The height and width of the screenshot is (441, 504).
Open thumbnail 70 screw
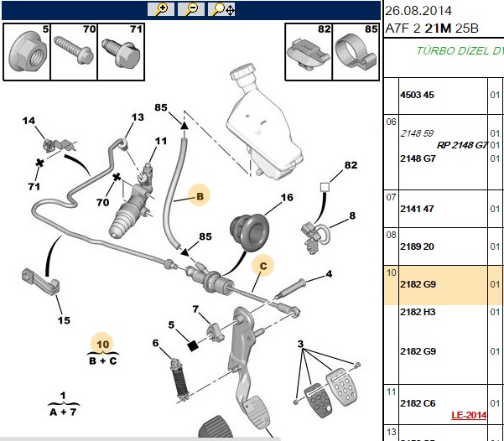[74, 52]
